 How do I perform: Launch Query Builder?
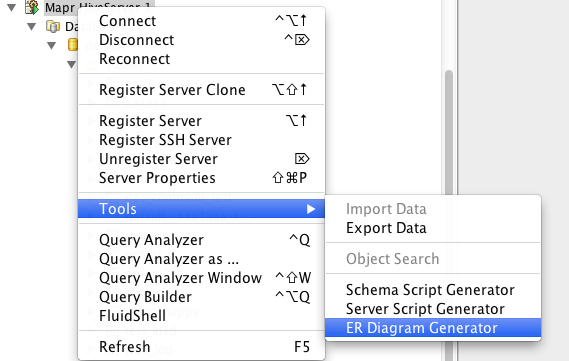click(201, 297)
